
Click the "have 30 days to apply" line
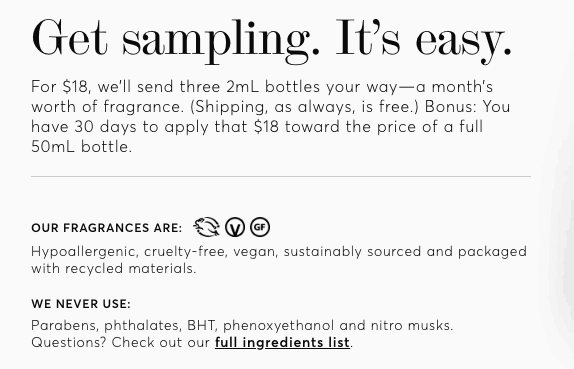257,127
